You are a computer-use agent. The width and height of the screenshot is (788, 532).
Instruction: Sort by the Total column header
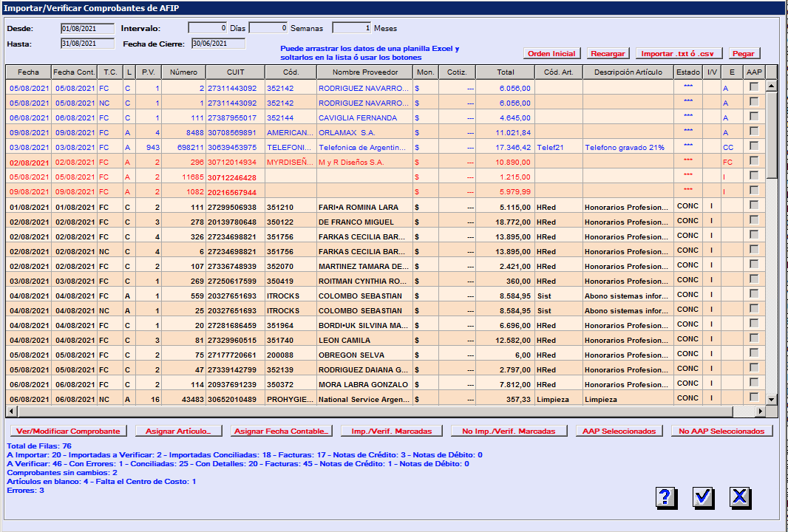(506, 72)
